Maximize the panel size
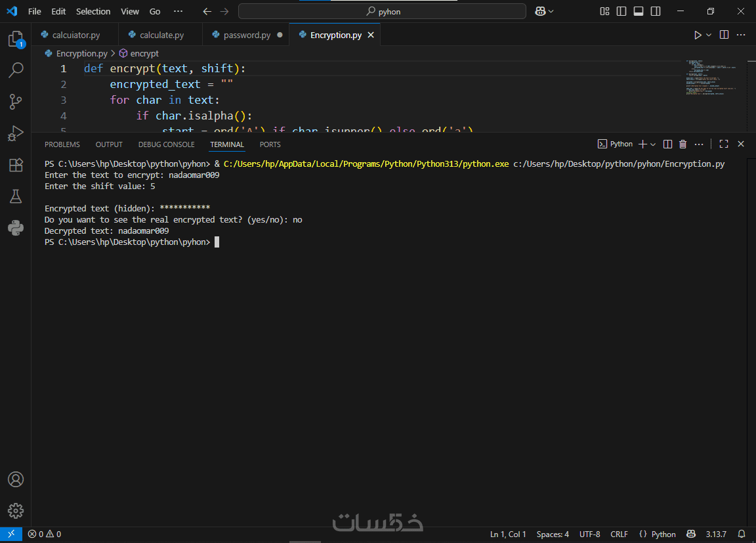756x543 pixels. (x=724, y=144)
